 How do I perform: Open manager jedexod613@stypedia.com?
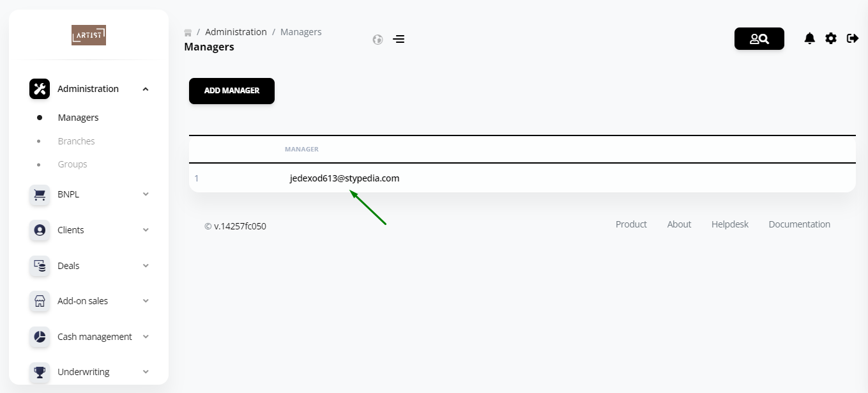click(x=344, y=178)
